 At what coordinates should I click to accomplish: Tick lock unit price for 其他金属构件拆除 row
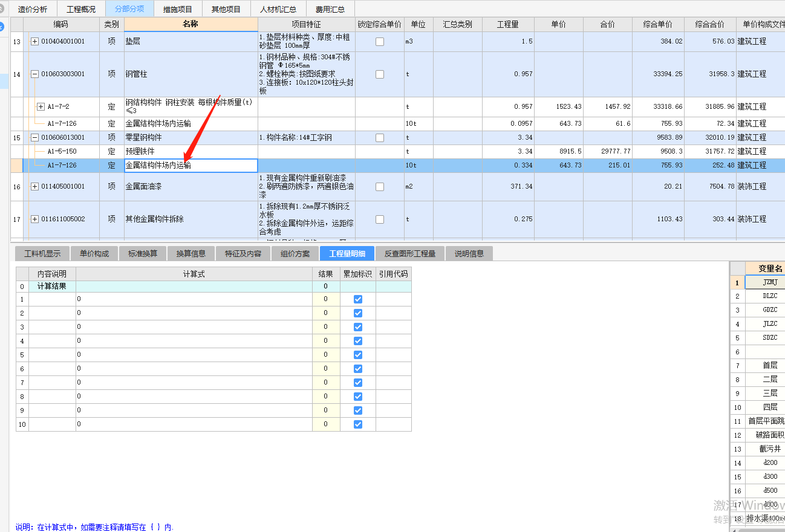[x=380, y=219]
